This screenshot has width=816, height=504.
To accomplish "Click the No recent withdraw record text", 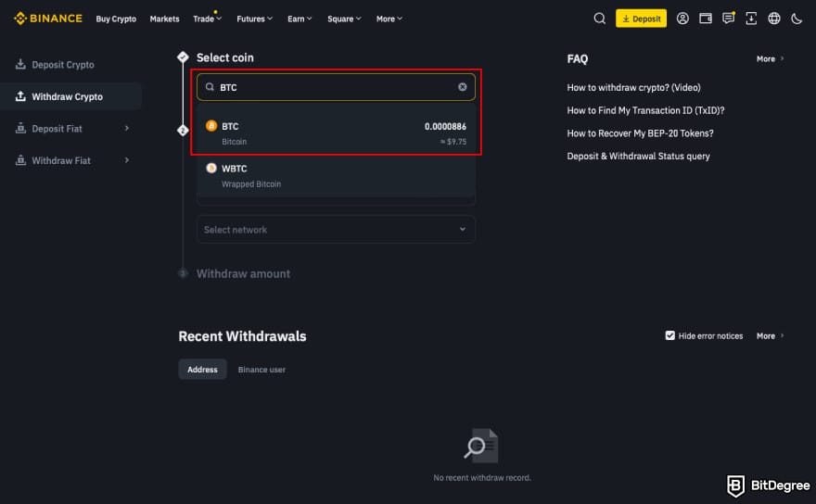I will click(x=482, y=477).
